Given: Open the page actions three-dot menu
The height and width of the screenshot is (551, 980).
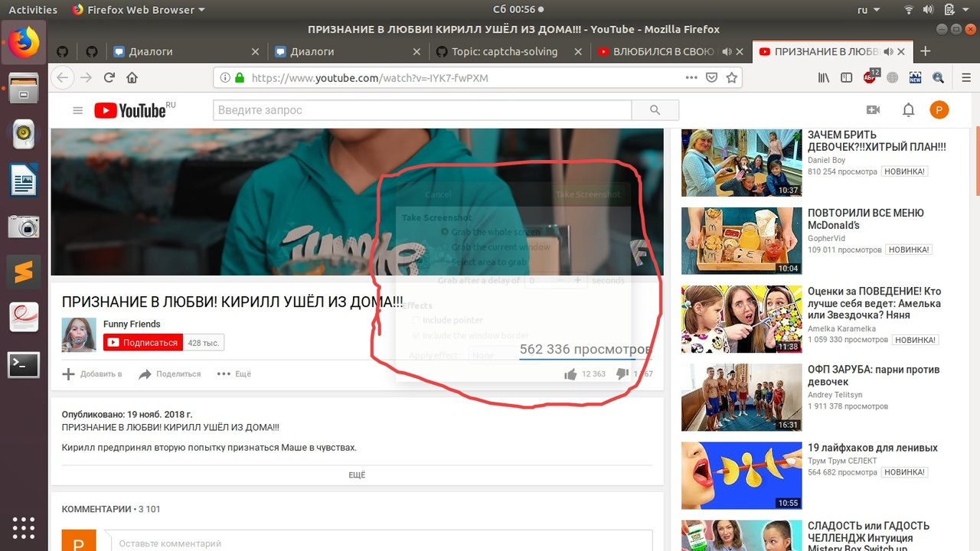Looking at the screenshot, I should pyautogui.click(x=691, y=77).
